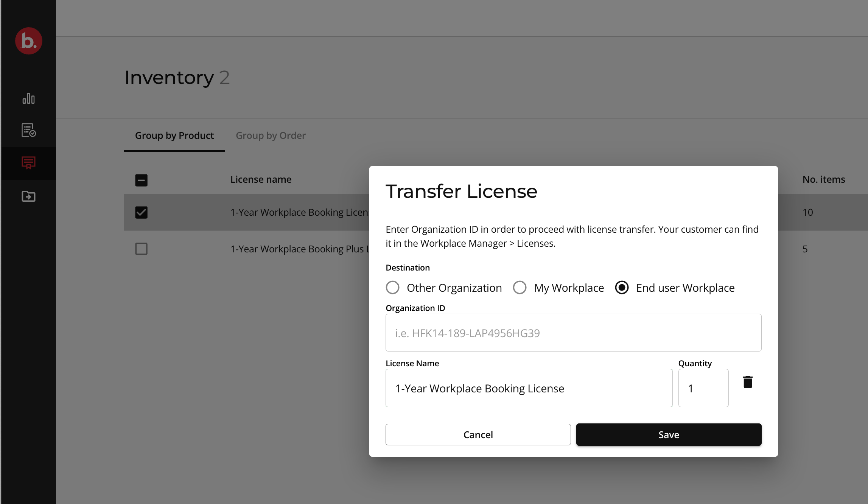Viewport: 868px width, 504px height.
Task: Delete license row with trash icon
Action: (x=748, y=382)
